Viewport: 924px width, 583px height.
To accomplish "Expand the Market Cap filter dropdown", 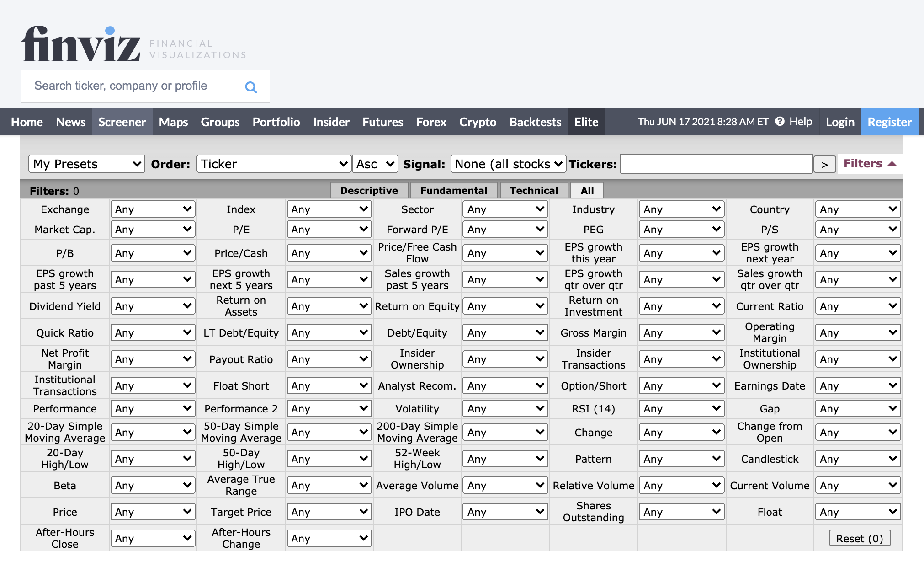I will click(x=153, y=232).
